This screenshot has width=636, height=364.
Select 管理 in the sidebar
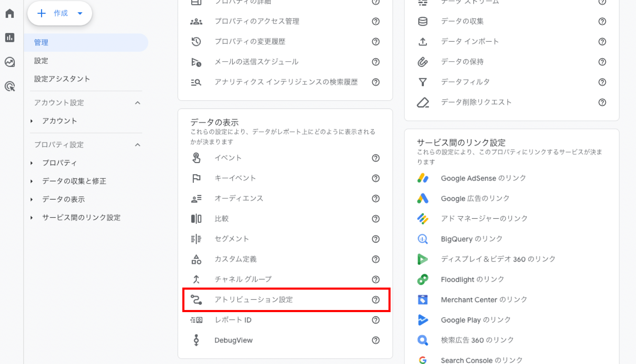pos(86,42)
